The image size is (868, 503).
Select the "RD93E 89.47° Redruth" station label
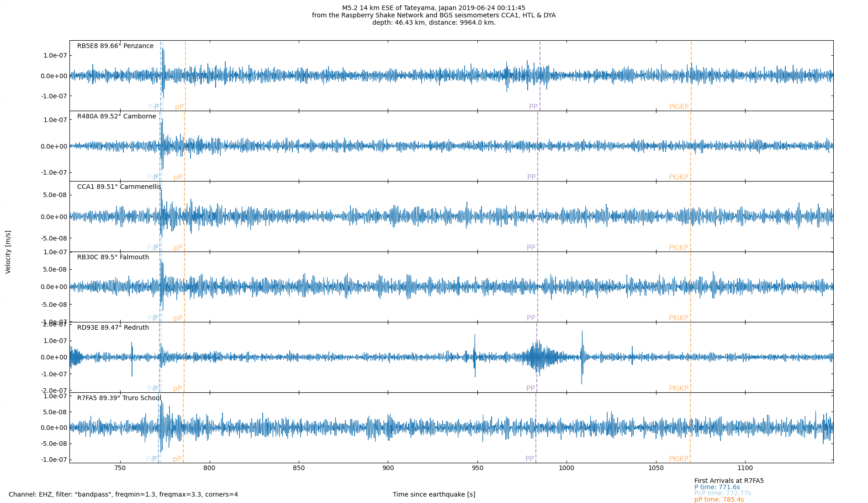tap(113, 327)
